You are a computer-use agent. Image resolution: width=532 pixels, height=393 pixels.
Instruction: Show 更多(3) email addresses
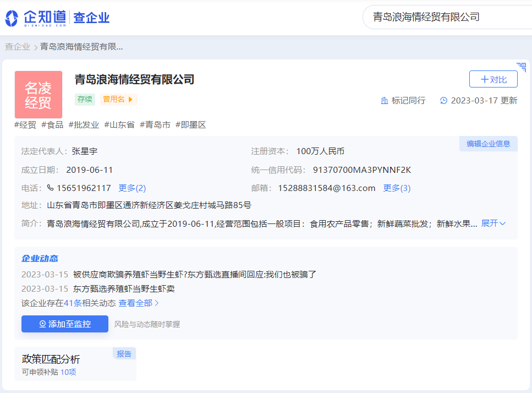397,188
